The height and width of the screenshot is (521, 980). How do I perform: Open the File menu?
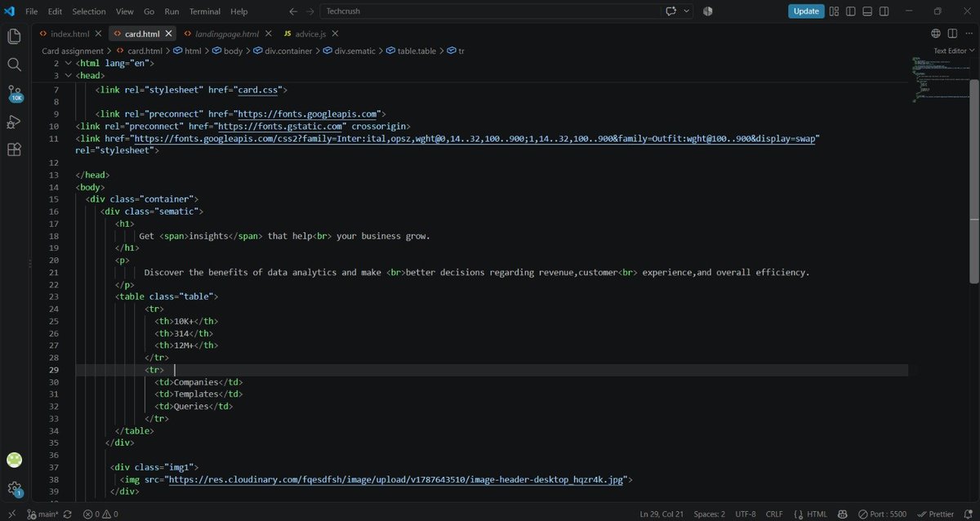click(32, 11)
